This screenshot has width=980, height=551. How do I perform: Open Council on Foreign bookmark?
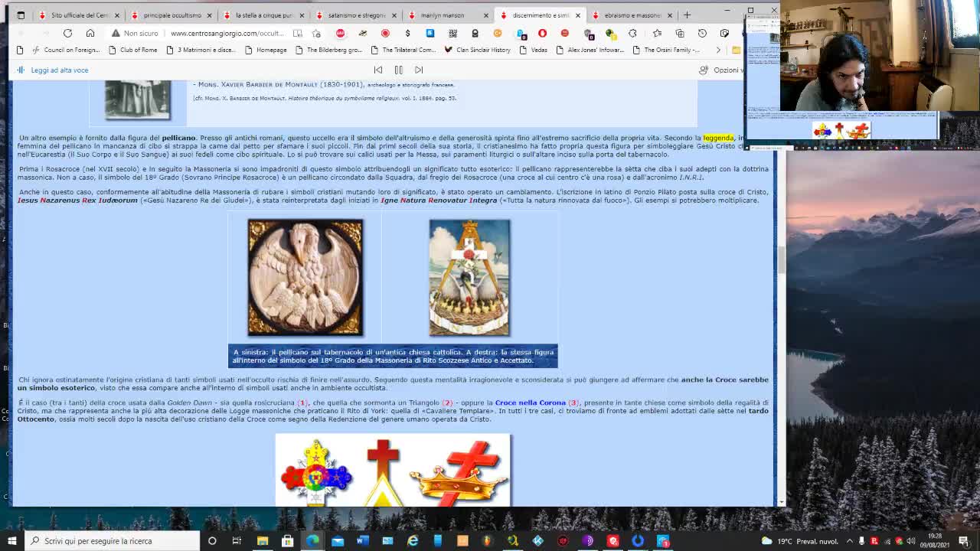[x=66, y=50]
